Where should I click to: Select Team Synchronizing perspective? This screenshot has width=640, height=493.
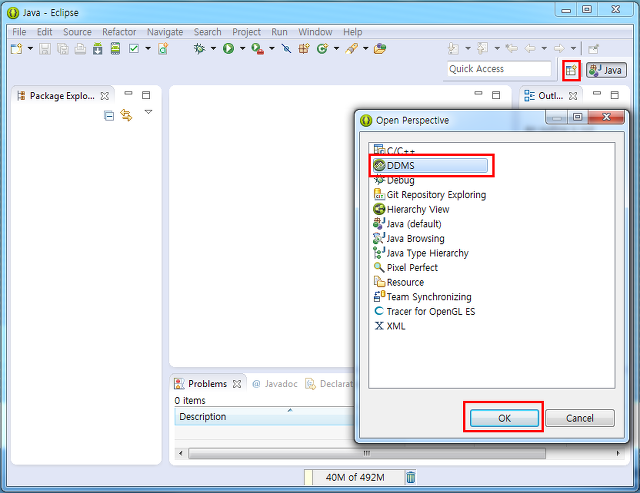tap(422, 297)
